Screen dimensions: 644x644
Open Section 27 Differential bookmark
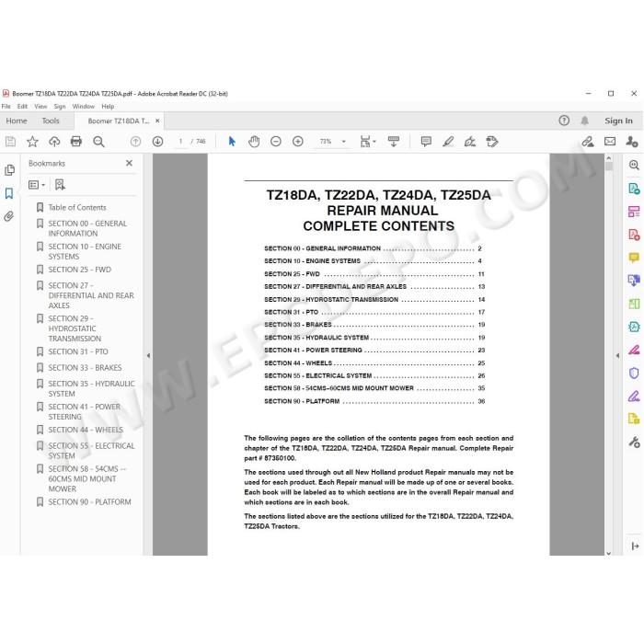tap(91, 295)
